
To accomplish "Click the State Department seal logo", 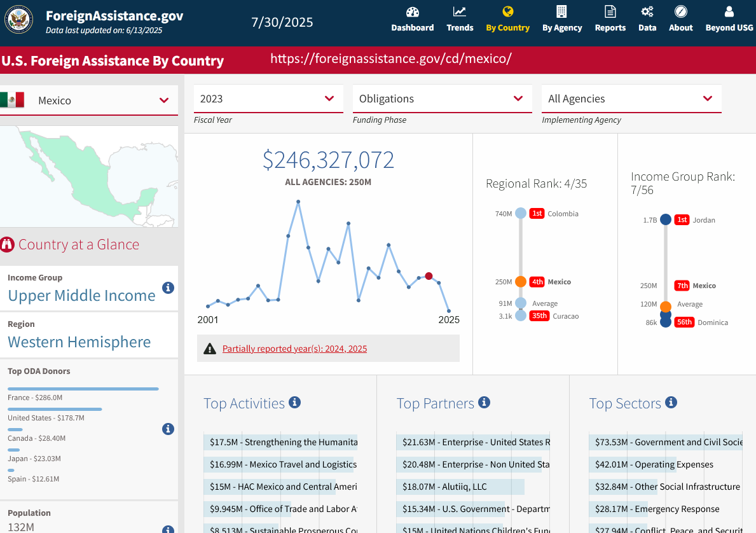I will point(19,20).
